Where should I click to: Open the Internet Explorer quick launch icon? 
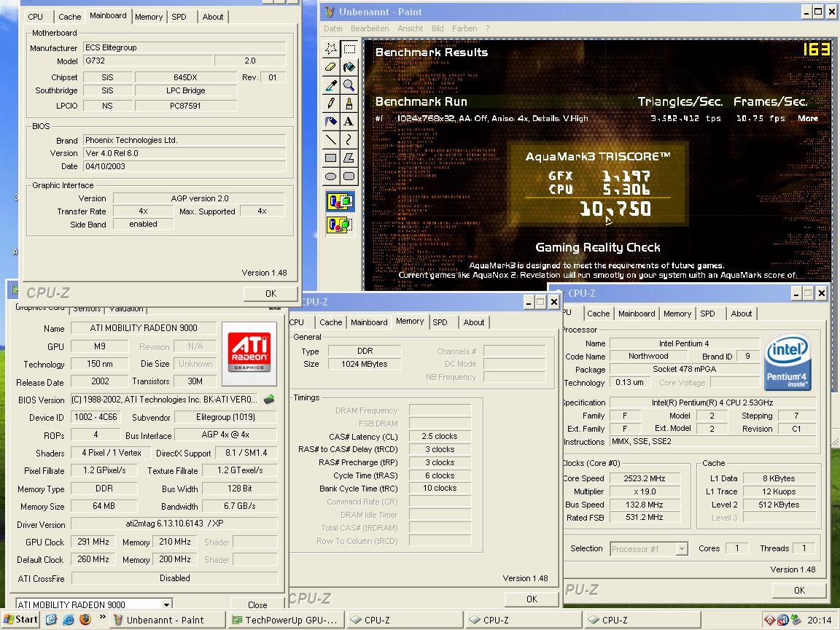tap(69, 620)
